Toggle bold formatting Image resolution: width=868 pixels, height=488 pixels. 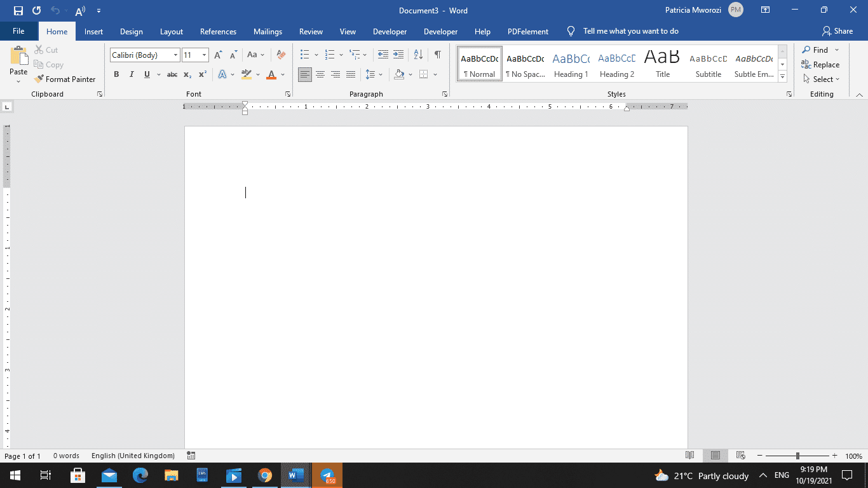tap(116, 74)
